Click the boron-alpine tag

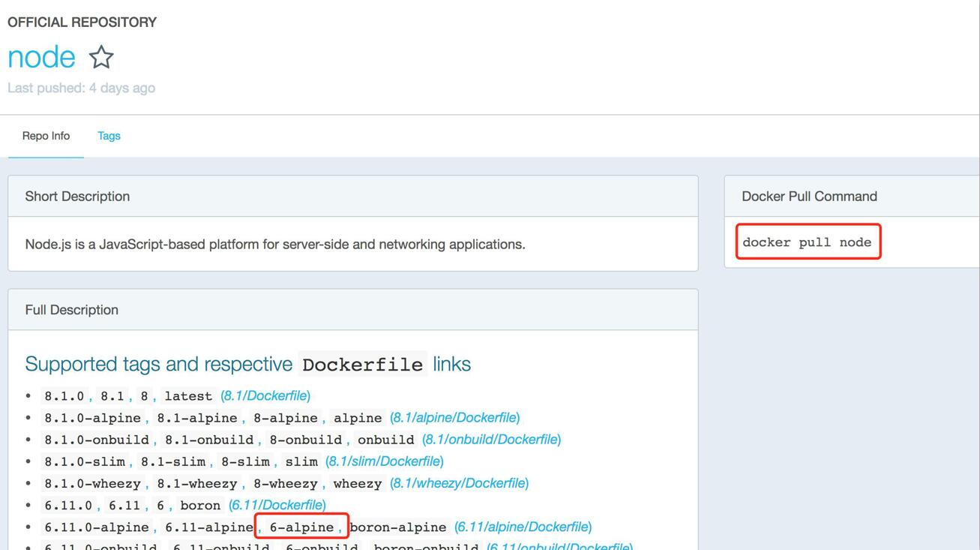click(397, 527)
